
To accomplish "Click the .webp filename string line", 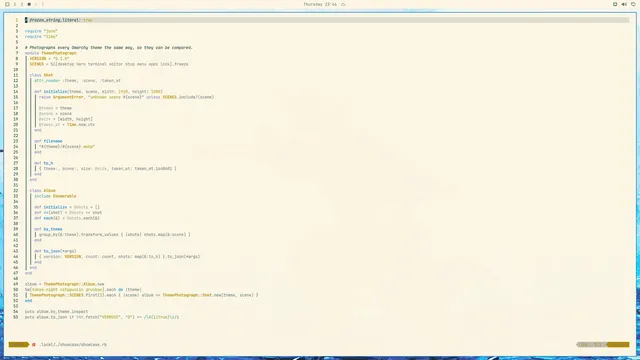I will (x=67, y=147).
